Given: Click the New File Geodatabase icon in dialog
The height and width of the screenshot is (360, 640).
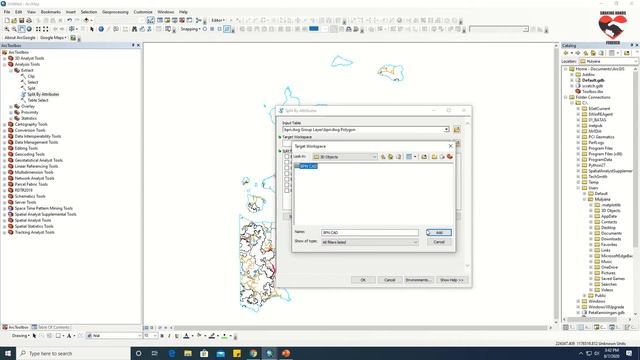Looking at the screenshot, I should pyautogui.click(x=442, y=157).
